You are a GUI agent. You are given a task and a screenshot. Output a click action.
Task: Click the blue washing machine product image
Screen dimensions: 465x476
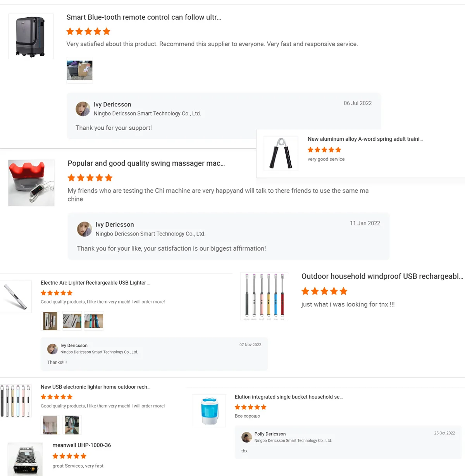209,411
